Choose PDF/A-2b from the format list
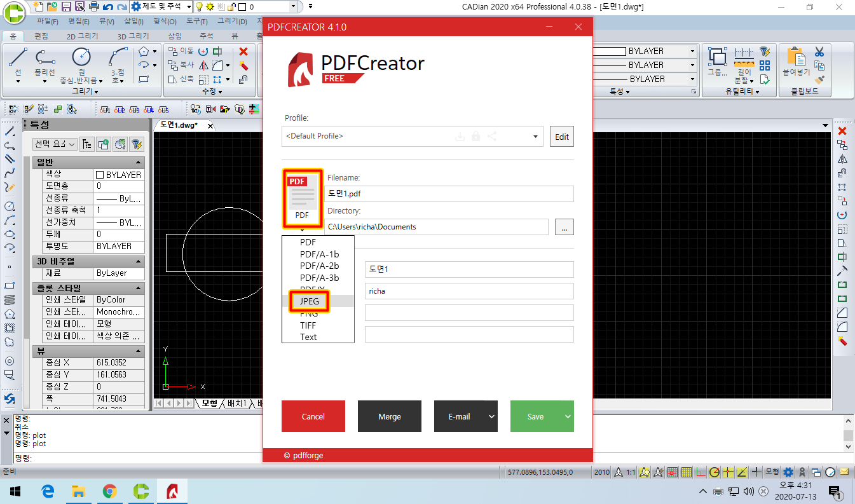 click(x=319, y=266)
